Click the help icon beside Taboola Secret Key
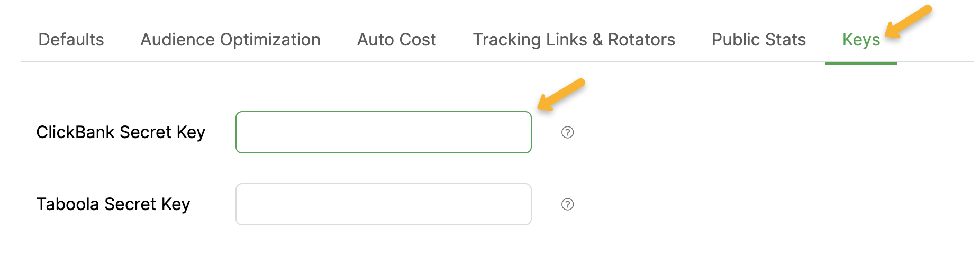Screen dimensions: 980x255 [567, 204]
